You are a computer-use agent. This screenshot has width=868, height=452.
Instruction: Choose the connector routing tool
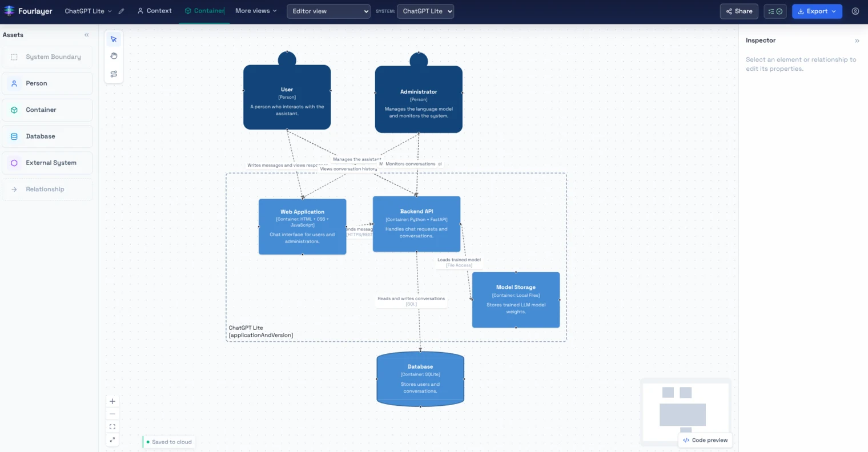[114, 74]
